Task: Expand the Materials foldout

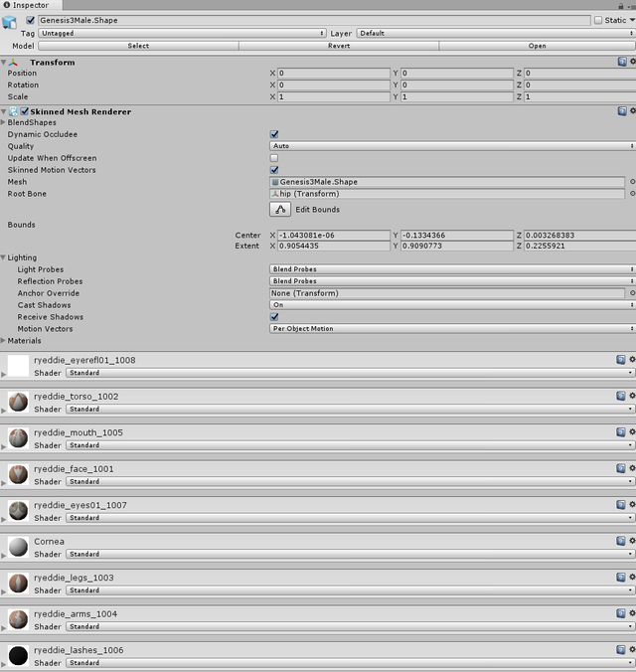Action: [3, 341]
